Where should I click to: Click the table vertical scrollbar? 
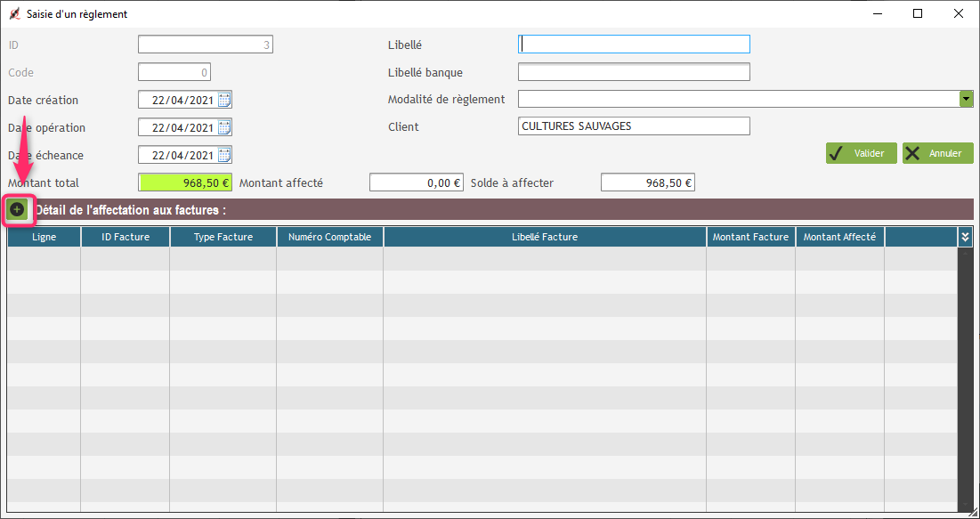click(965, 379)
